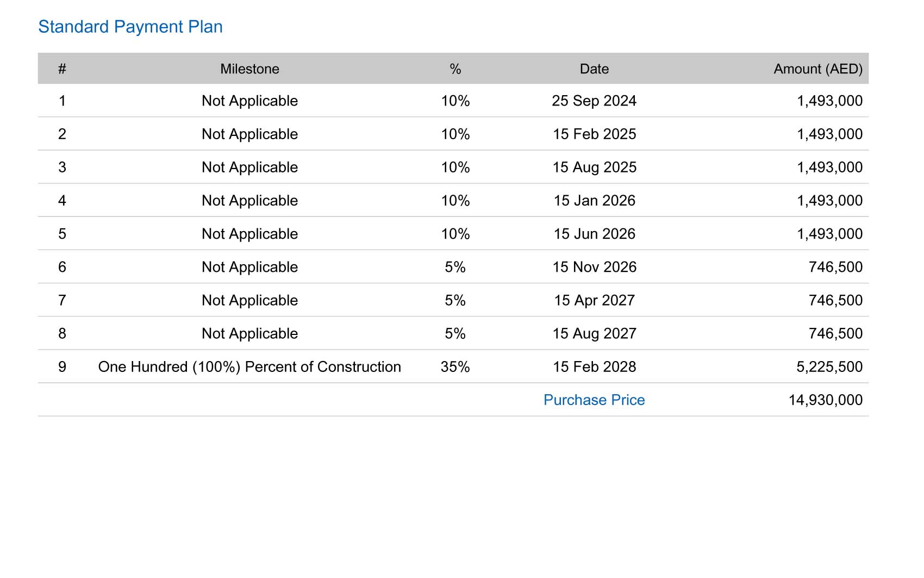Select the Date column header

click(594, 69)
